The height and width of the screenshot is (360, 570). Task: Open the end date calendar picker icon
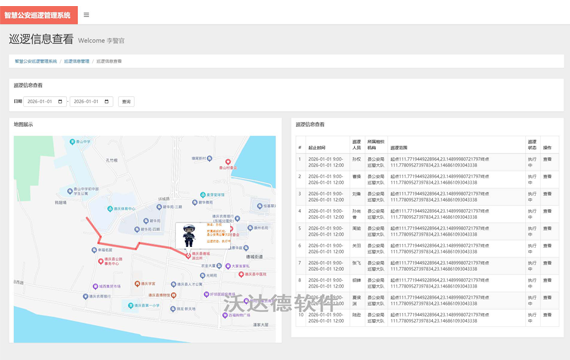[x=107, y=101]
